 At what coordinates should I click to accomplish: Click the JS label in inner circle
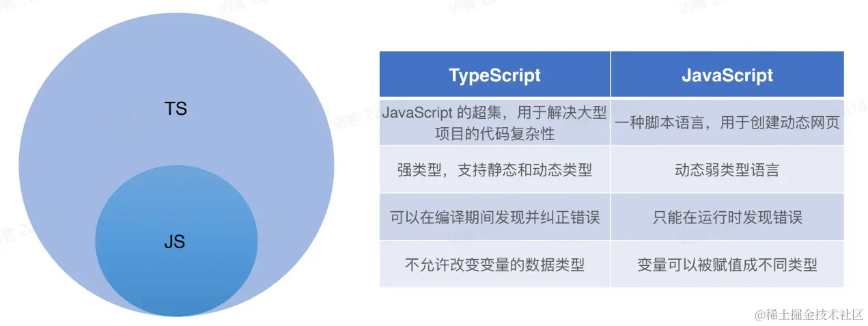coord(175,242)
